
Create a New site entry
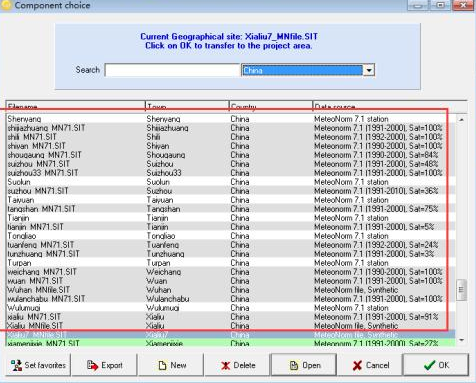pyautogui.click(x=171, y=365)
